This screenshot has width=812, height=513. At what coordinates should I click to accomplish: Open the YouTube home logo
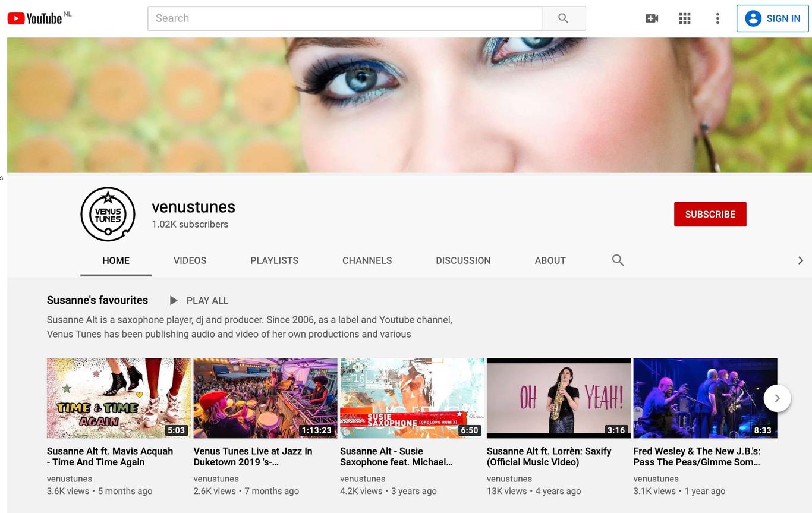tap(34, 18)
